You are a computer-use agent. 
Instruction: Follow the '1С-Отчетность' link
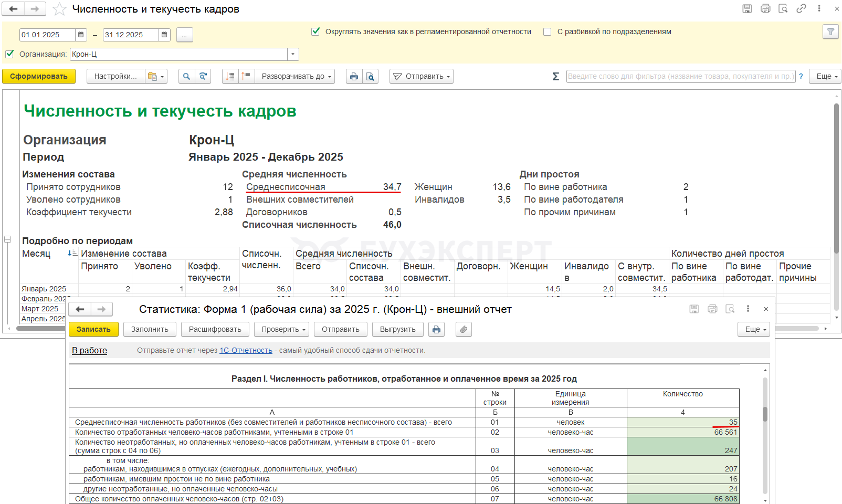pos(246,350)
